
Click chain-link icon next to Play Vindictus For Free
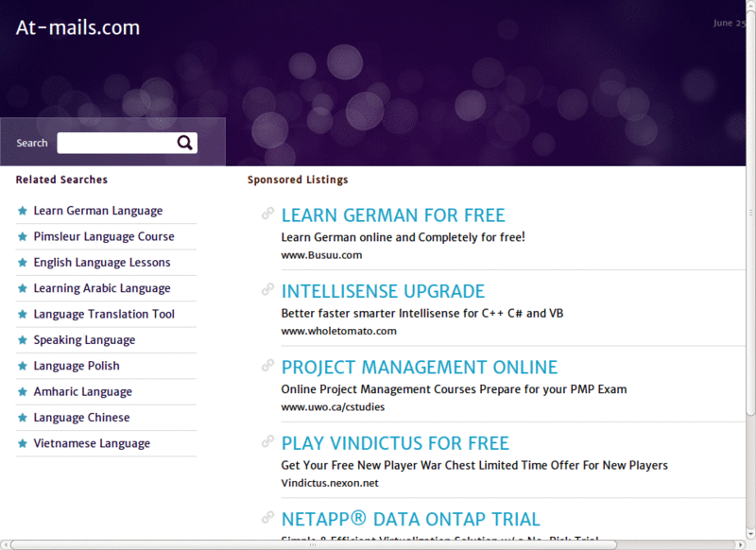pyautogui.click(x=267, y=441)
